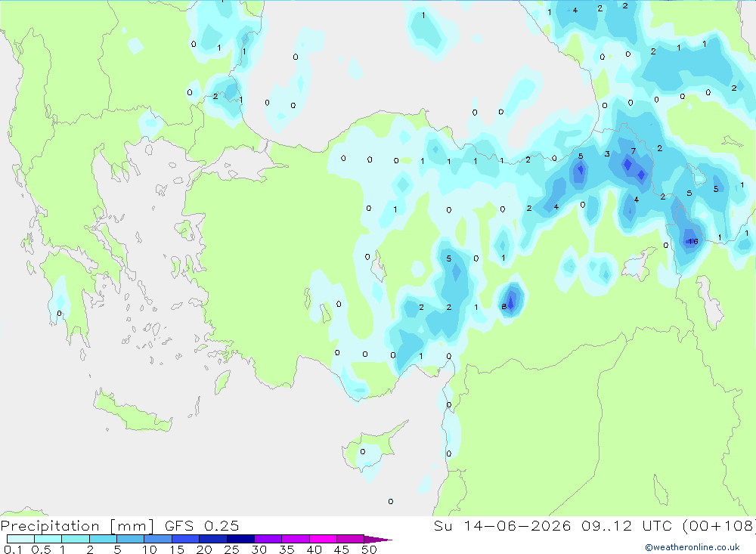The width and height of the screenshot is (756, 554).
Task: Click the 35–40 mm legend color box
Action: click(x=296, y=539)
